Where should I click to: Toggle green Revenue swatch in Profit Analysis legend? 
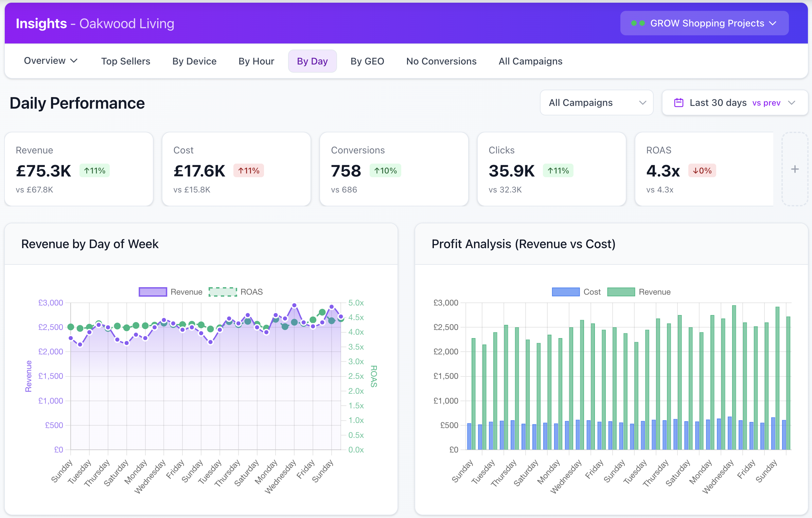(x=621, y=292)
